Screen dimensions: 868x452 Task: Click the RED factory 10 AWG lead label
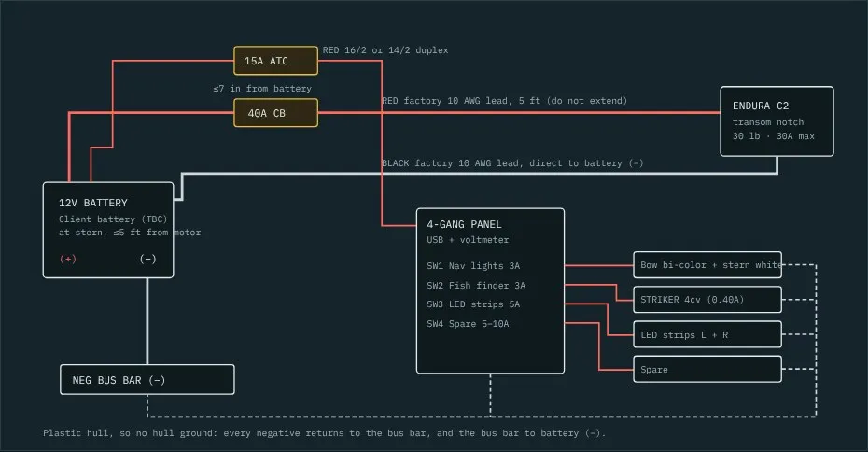coord(504,100)
